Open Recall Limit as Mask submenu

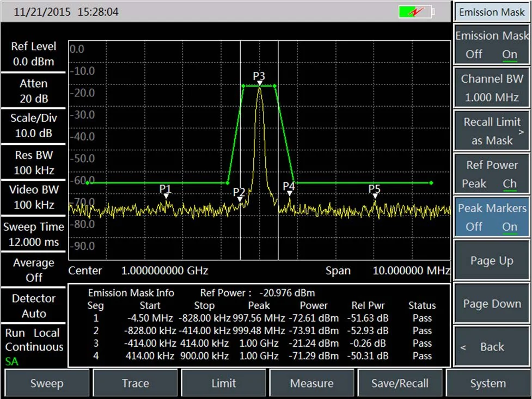coord(492,131)
